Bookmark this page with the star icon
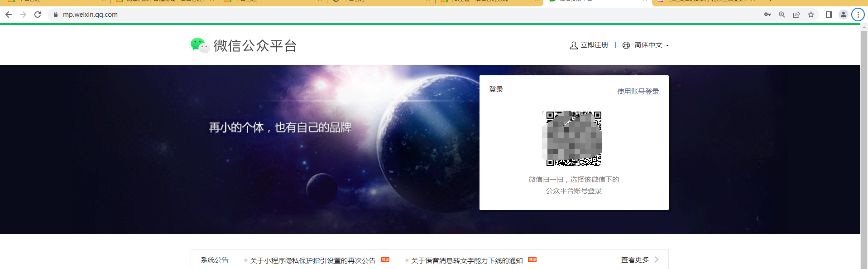 click(811, 15)
